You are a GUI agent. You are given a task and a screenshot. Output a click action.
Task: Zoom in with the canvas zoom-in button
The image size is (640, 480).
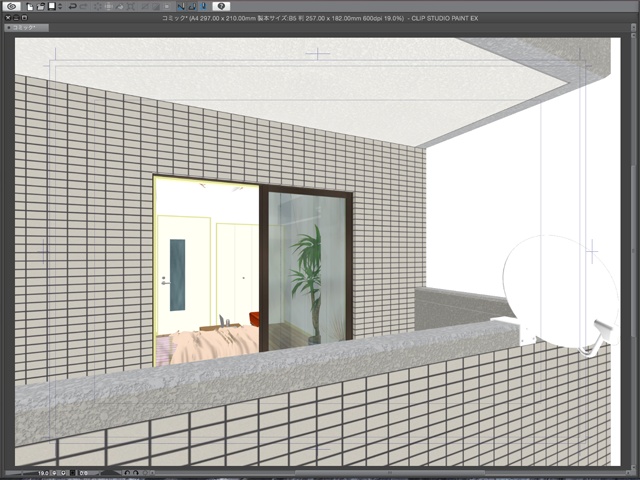pyautogui.click(x=63, y=473)
